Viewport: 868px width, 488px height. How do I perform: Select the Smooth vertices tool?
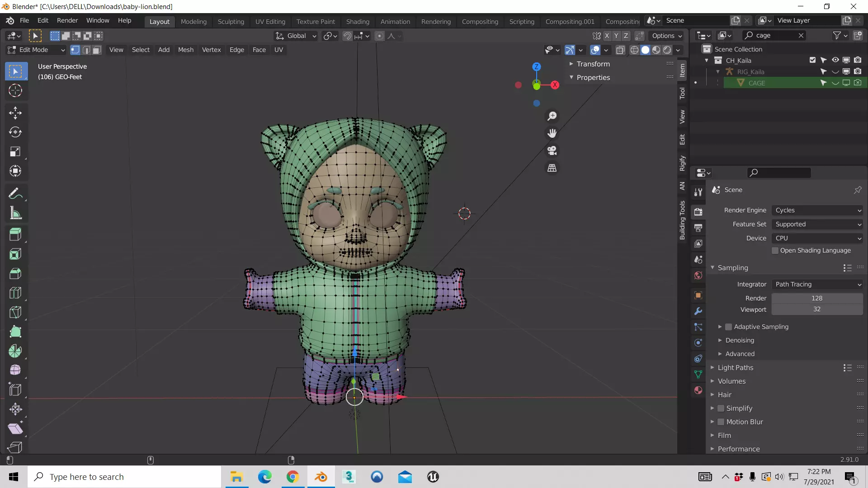(x=15, y=370)
